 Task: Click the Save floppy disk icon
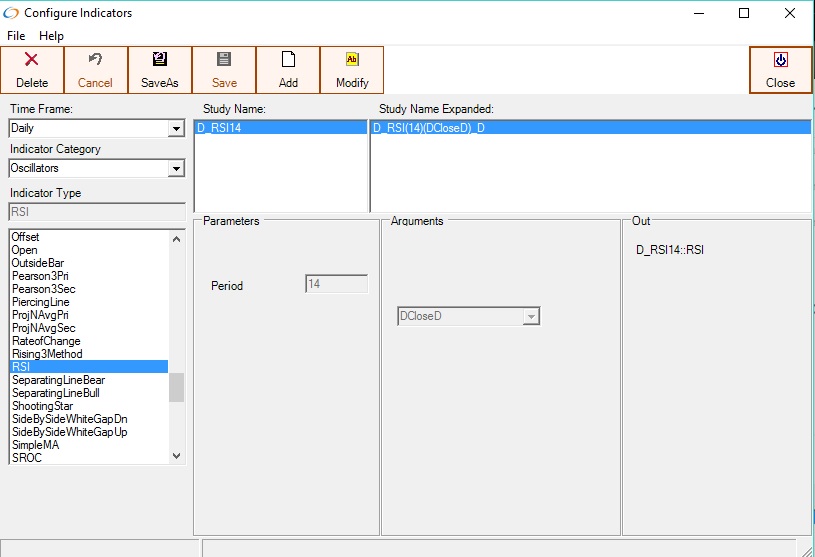[224, 61]
